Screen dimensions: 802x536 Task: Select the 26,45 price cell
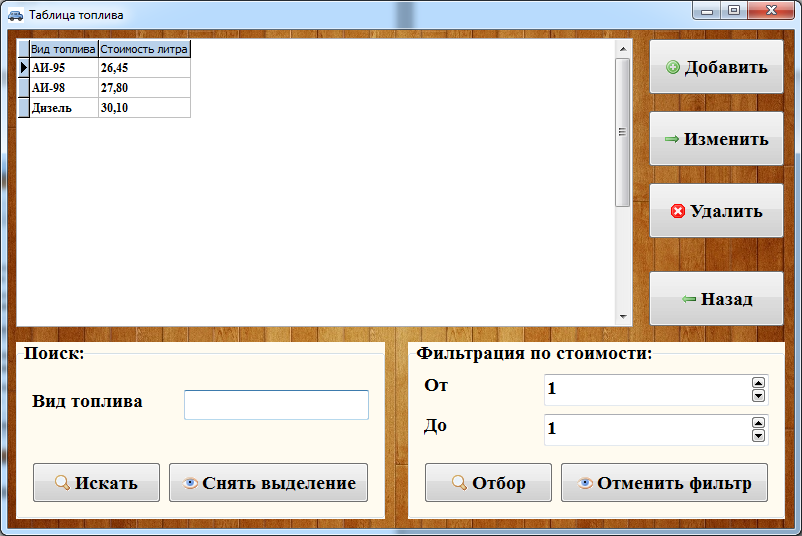(x=144, y=68)
